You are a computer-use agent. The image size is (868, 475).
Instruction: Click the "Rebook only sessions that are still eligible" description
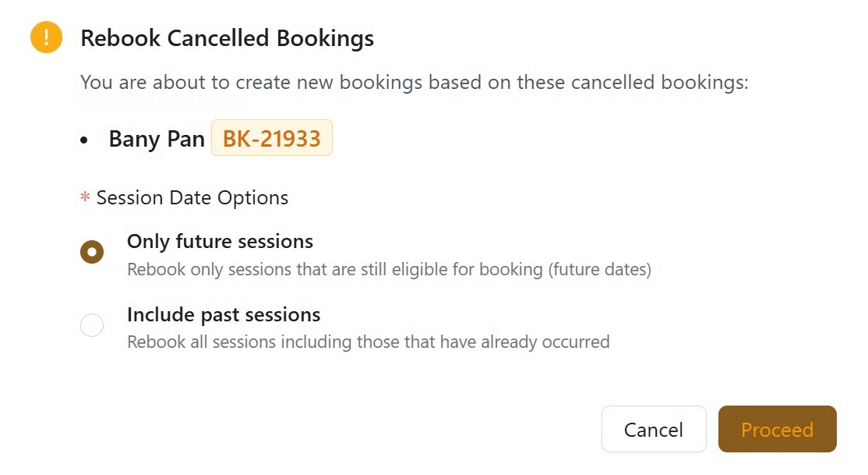point(335,270)
